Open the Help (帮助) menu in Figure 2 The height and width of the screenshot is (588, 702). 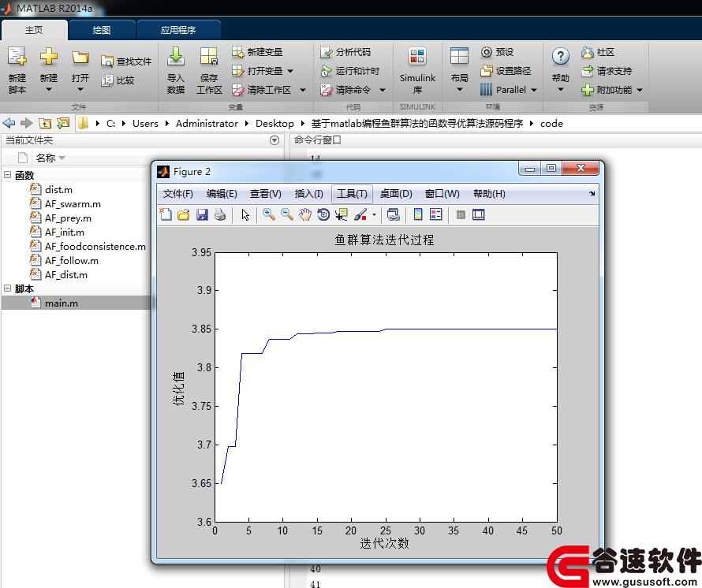pyautogui.click(x=489, y=194)
